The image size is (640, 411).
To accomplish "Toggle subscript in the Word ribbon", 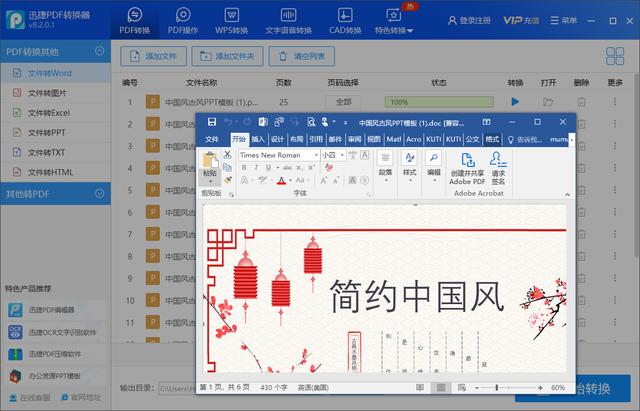I will (x=299, y=167).
